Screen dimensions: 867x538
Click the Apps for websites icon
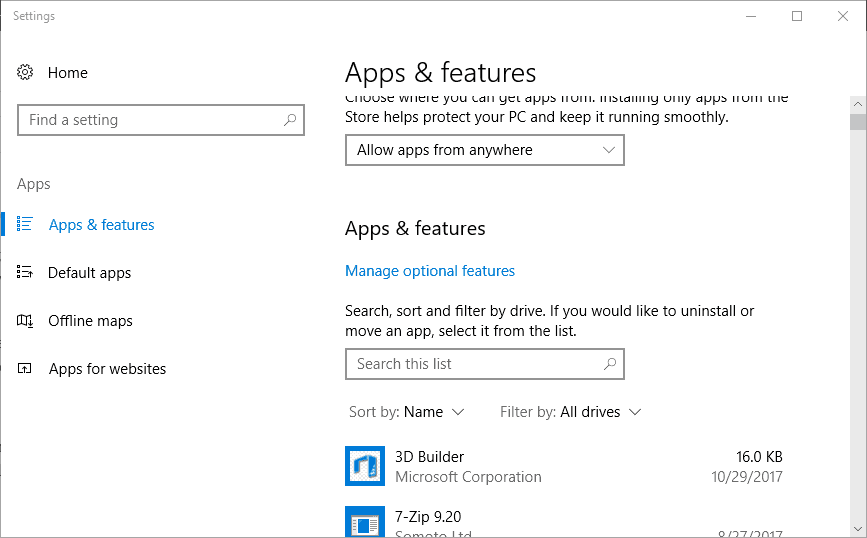[25, 368]
